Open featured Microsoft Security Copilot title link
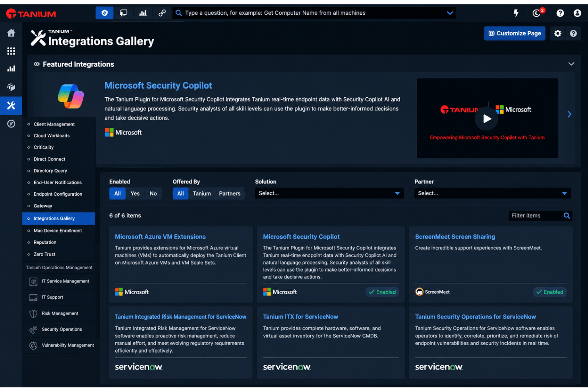Image resolution: width=588 pixels, height=392 pixels. pyautogui.click(x=158, y=86)
